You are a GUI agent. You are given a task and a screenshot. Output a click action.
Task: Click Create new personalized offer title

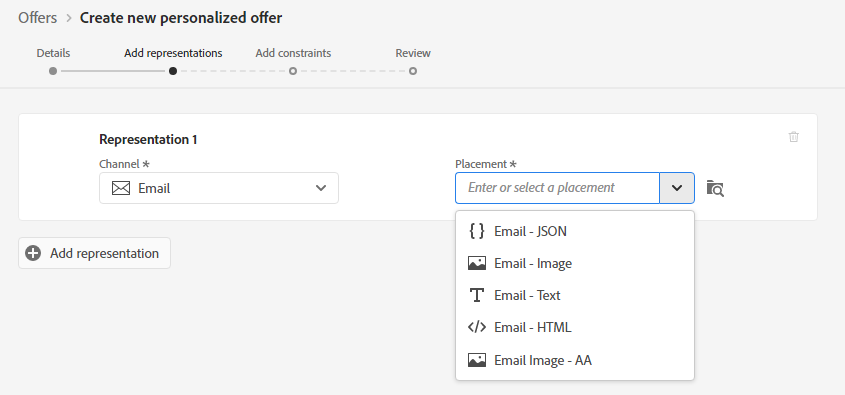point(181,18)
